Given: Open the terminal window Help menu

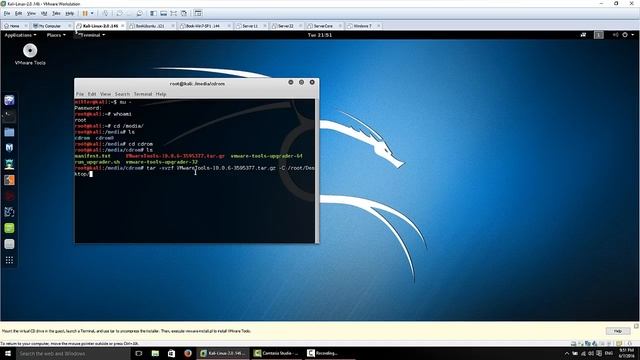Looking at the screenshot, I should click(161, 94).
